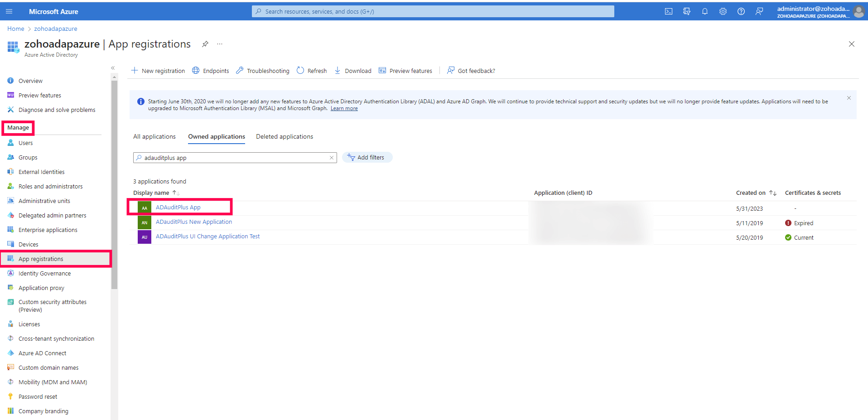Open Enterprise applications from the sidebar
This screenshot has width=868, height=420.
pos(47,230)
